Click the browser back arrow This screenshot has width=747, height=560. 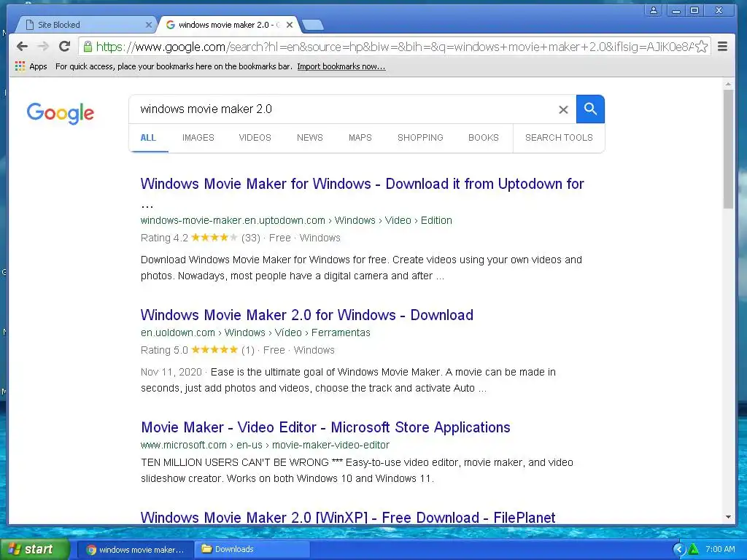22,46
